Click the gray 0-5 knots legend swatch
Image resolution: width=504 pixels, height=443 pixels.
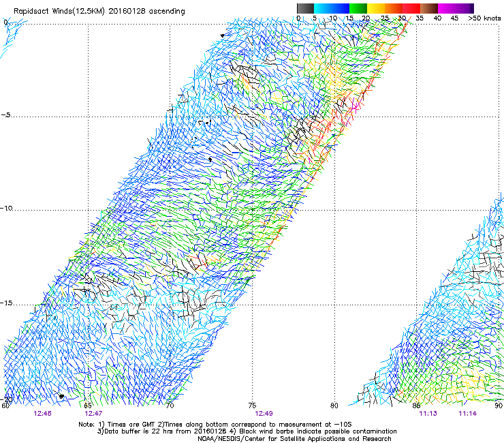(305, 8)
